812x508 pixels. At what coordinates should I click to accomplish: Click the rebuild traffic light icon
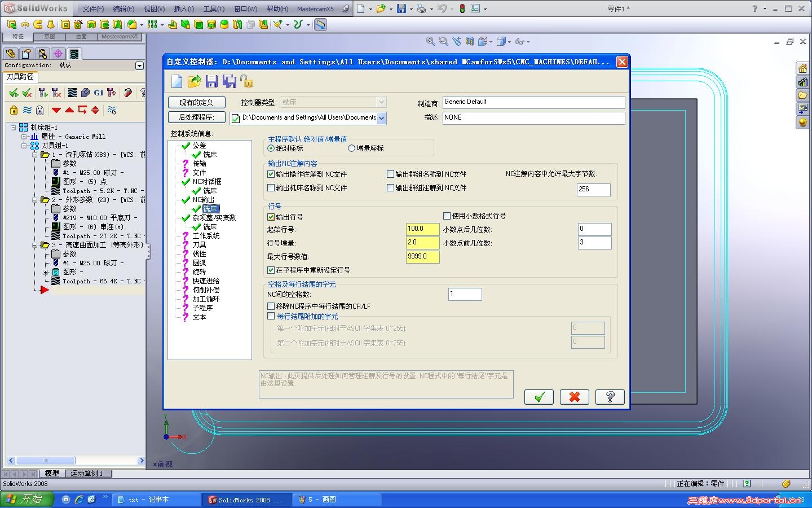pyautogui.click(x=462, y=8)
